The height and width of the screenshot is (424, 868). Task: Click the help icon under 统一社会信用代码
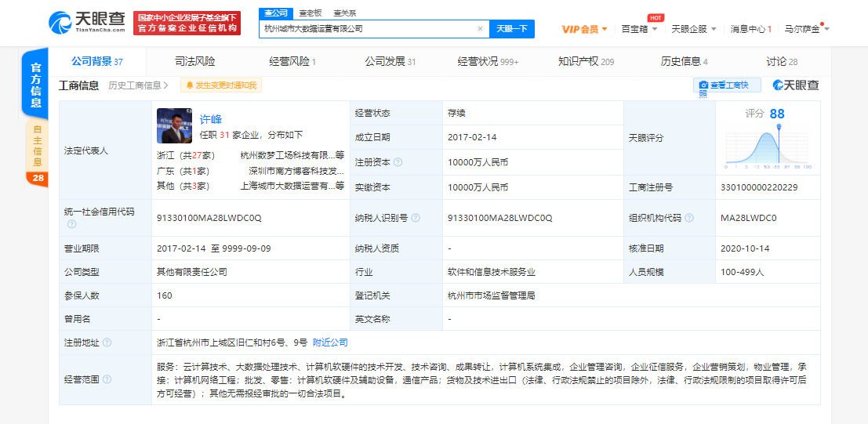coord(71,224)
